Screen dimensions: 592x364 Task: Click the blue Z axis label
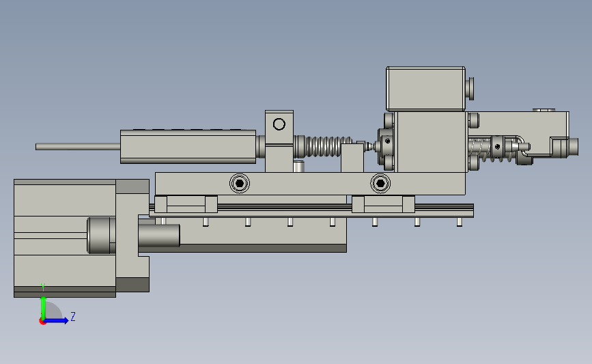(x=73, y=316)
